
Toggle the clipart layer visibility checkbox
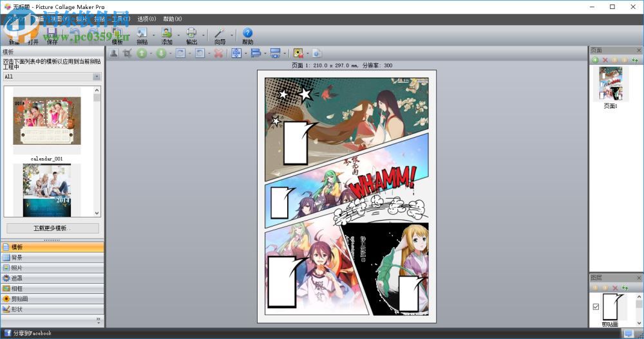pos(596,307)
